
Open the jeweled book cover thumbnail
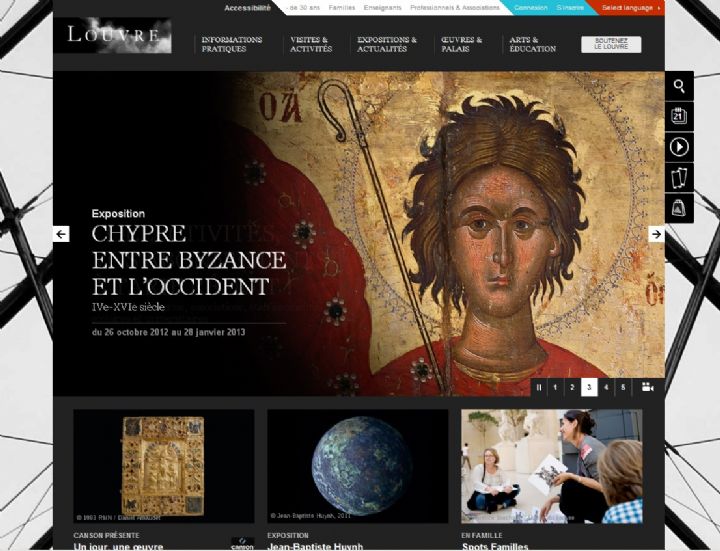click(x=163, y=466)
